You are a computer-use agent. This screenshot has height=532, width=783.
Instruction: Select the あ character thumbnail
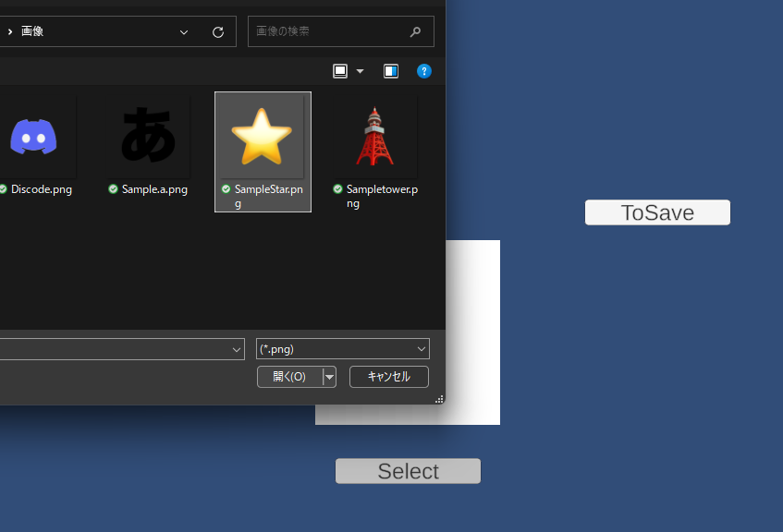(x=148, y=137)
